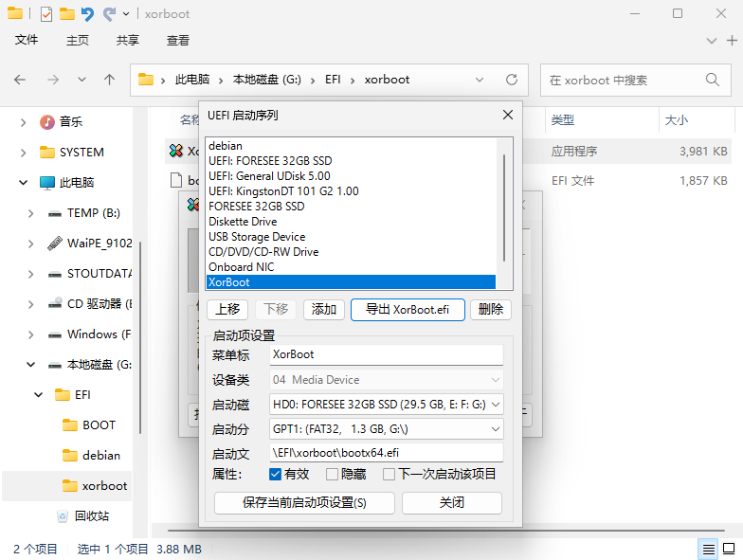The height and width of the screenshot is (560, 743).
Task: Select 此电脑 in the address breadcrumb
Action: (191, 80)
